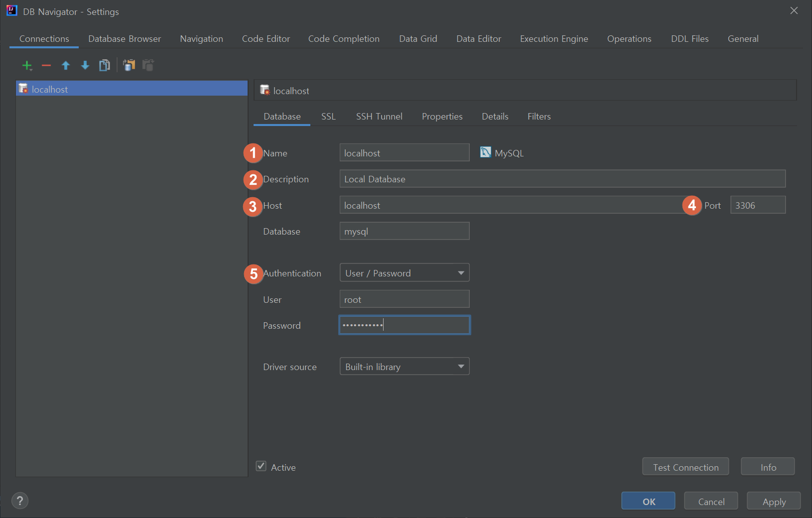Click the Port field showing 3306
812x518 pixels.
click(758, 205)
